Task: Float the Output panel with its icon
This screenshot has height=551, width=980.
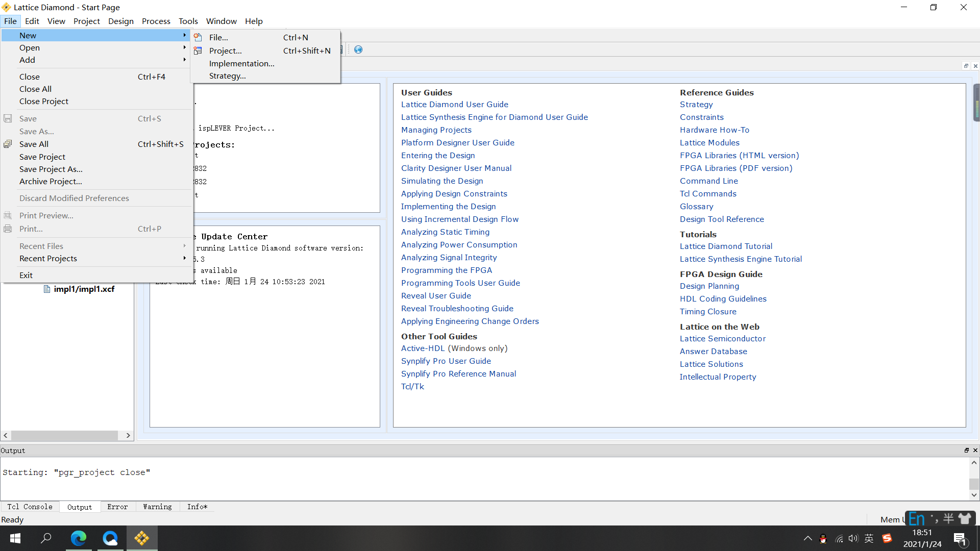Action: click(x=966, y=450)
